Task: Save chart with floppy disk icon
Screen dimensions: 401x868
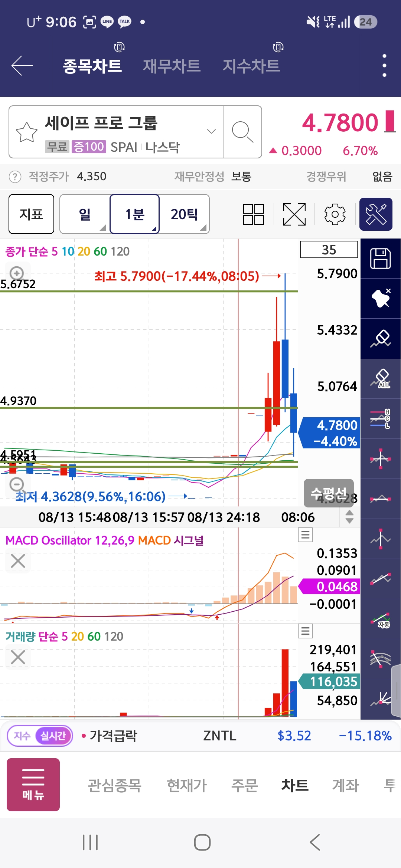Action: 381,259
